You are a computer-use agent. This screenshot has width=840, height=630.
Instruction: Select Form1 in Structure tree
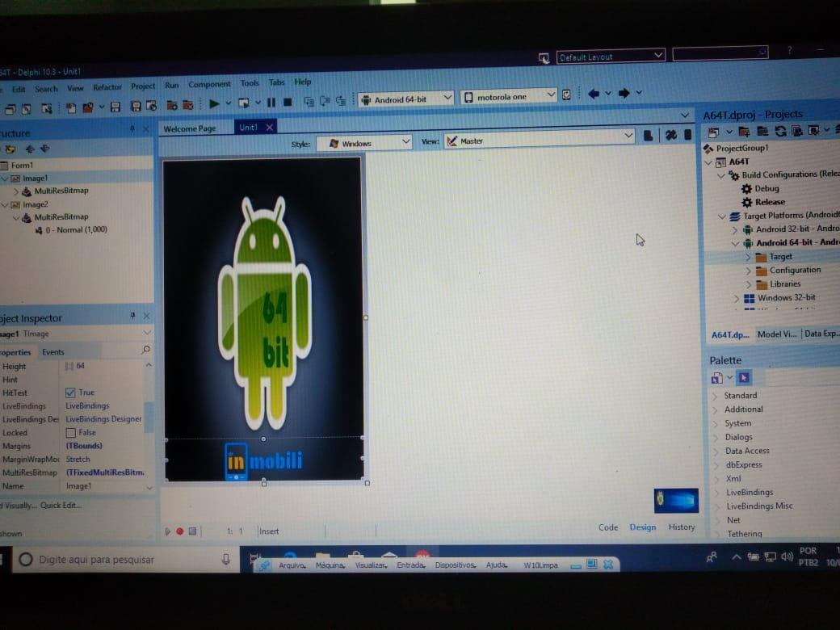[x=22, y=166]
